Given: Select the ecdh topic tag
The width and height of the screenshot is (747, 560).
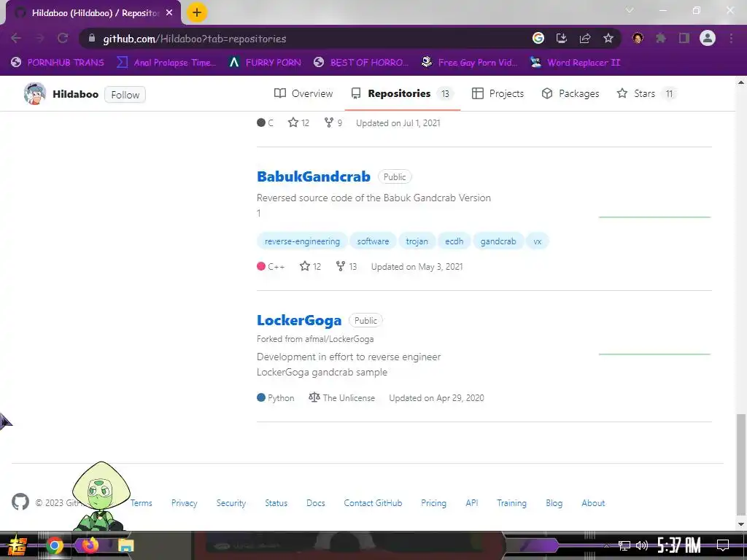Looking at the screenshot, I should click(454, 241).
